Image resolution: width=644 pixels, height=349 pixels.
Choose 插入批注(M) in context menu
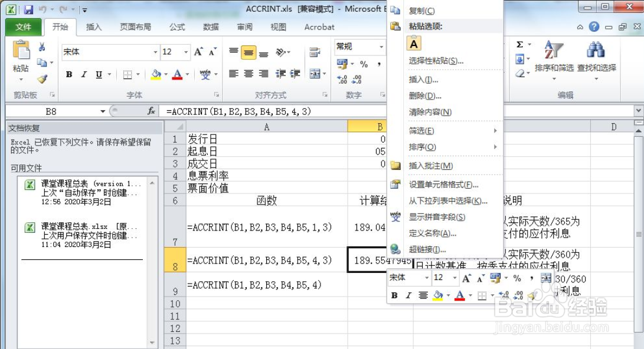pyautogui.click(x=445, y=166)
